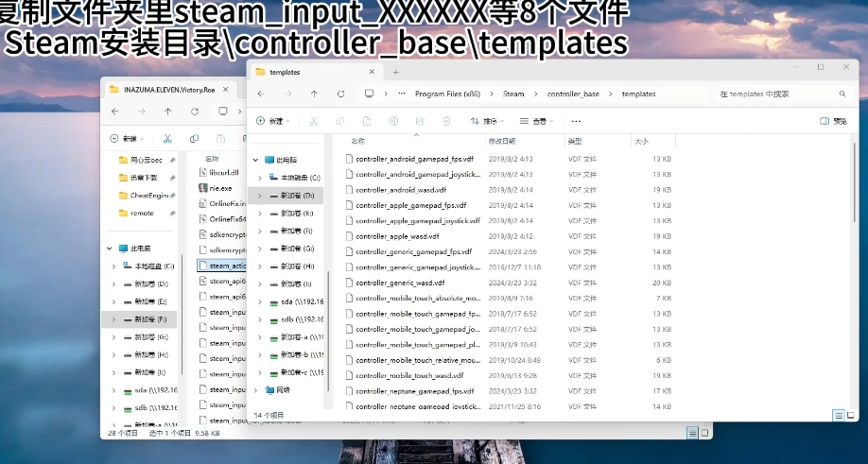Select Steam in the address breadcrumb
868x464 pixels.
pyautogui.click(x=513, y=94)
